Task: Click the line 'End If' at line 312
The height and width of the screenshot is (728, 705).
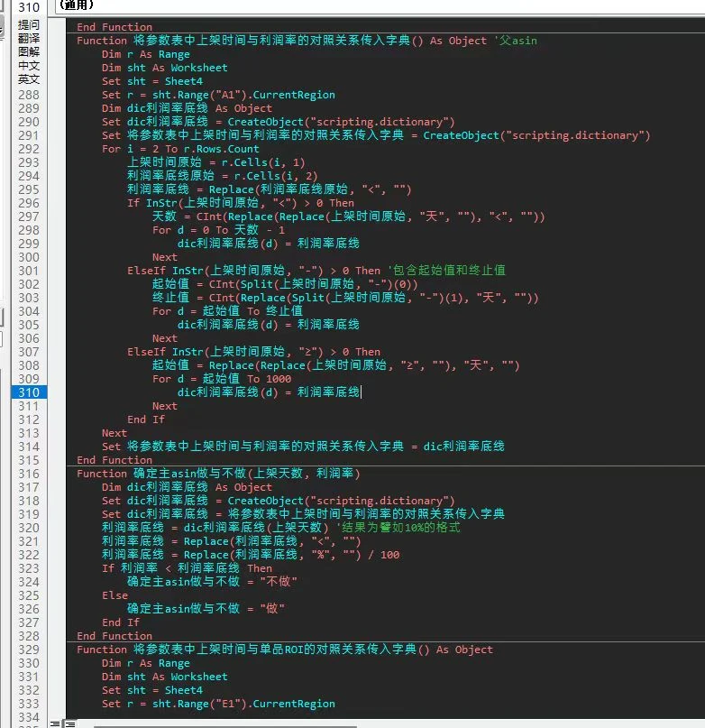Action: point(146,419)
